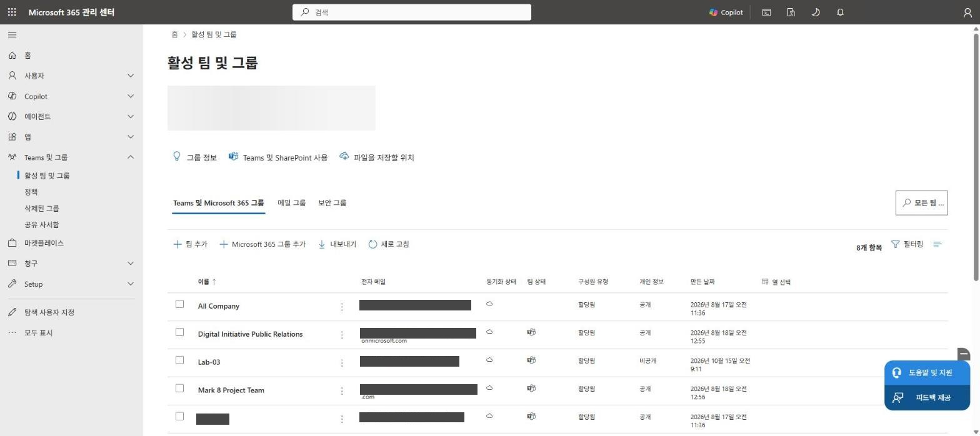Screen dimensions: 980x436
Task: Select checkbox of the redacted-name row
Action: 179,417
